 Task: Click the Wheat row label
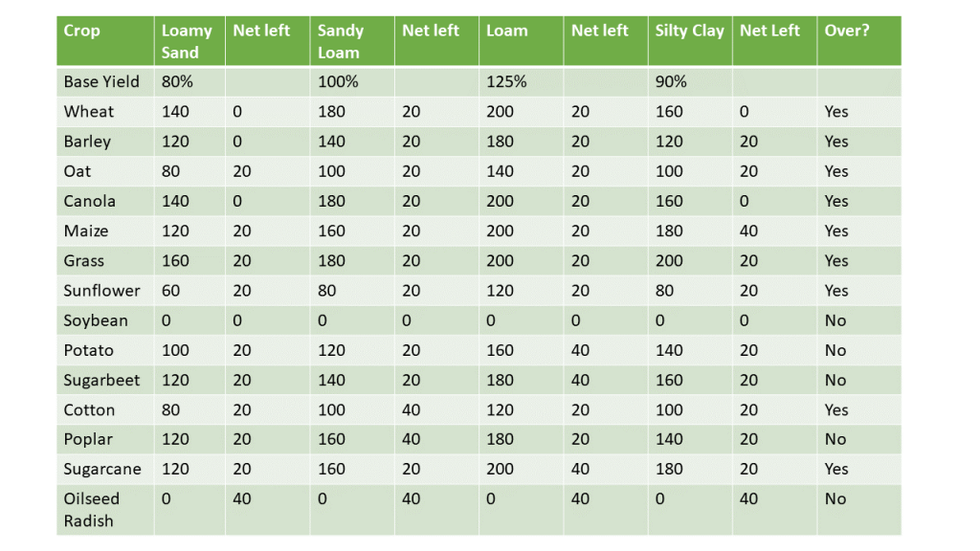(89, 111)
